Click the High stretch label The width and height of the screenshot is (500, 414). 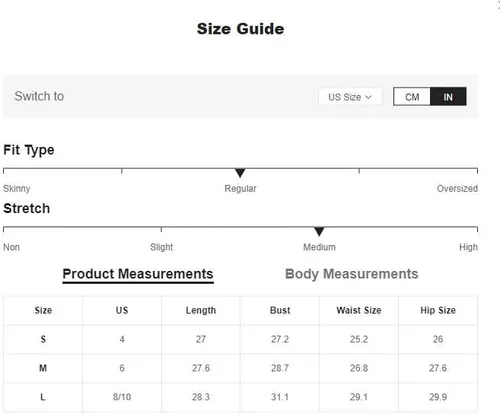click(x=468, y=247)
